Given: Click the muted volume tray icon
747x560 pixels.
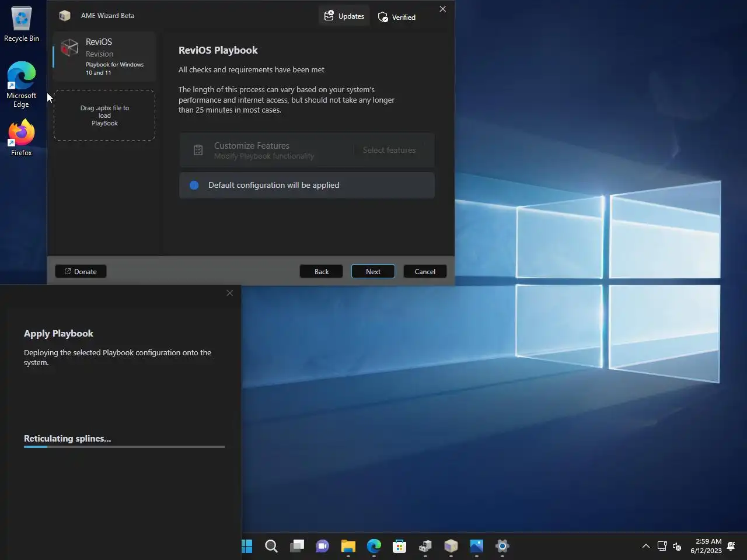Looking at the screenshot, I should (677, 547).
